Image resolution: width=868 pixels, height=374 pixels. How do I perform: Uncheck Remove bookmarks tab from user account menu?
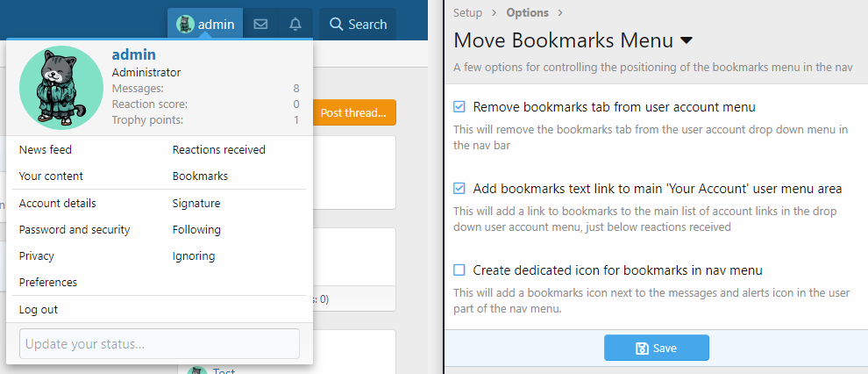click(459, 107)
